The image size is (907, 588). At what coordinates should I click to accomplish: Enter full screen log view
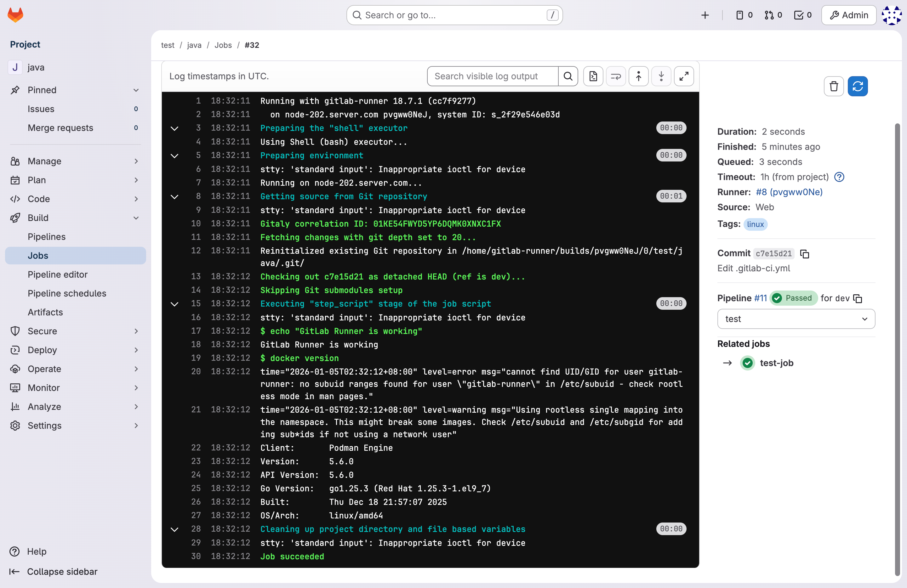(684, 76)
